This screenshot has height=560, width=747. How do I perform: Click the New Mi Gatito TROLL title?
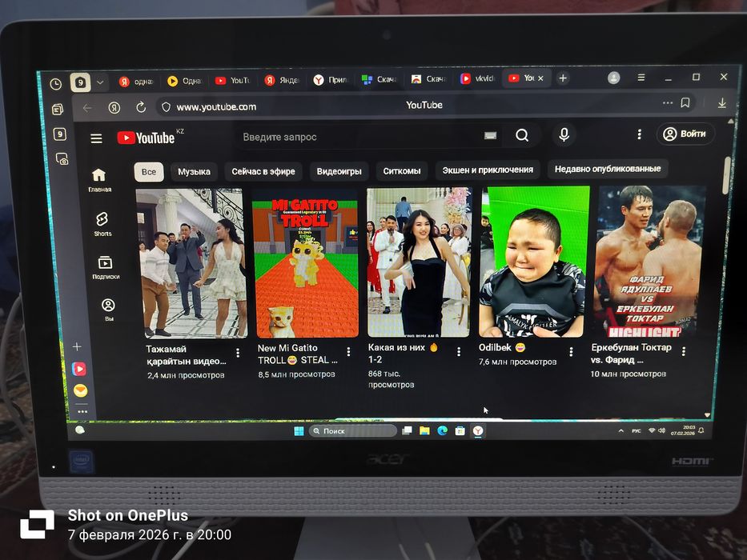tap(297, 354)
